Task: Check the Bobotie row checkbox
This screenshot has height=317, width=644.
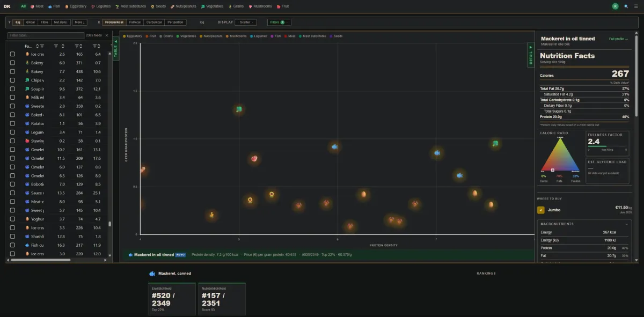Action: tap(12, 185)
